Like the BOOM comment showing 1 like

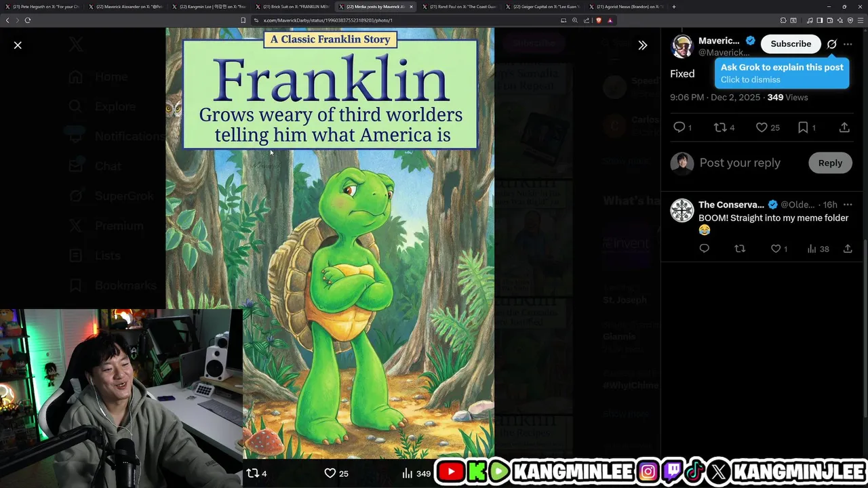pos(779,249)
